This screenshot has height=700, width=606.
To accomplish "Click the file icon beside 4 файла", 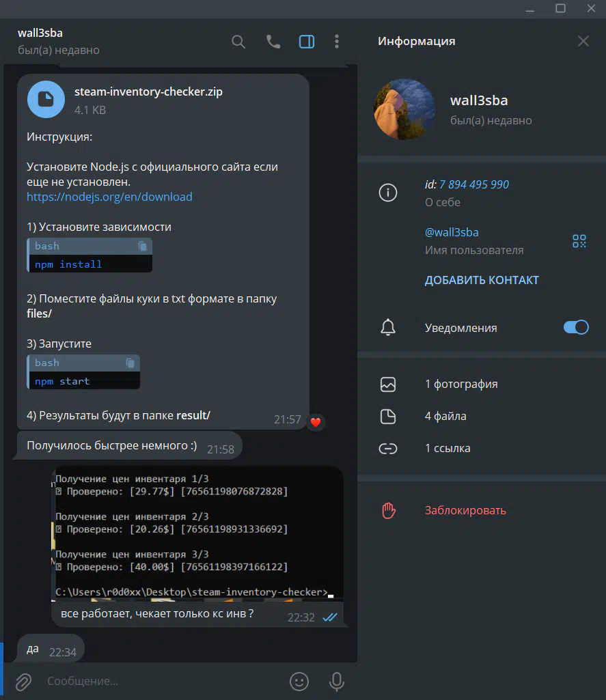I will coord(388,417).
